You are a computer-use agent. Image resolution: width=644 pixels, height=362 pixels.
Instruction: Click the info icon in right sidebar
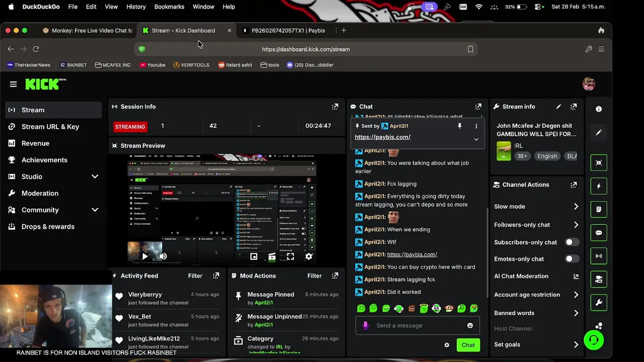click(x=599, y=109)
